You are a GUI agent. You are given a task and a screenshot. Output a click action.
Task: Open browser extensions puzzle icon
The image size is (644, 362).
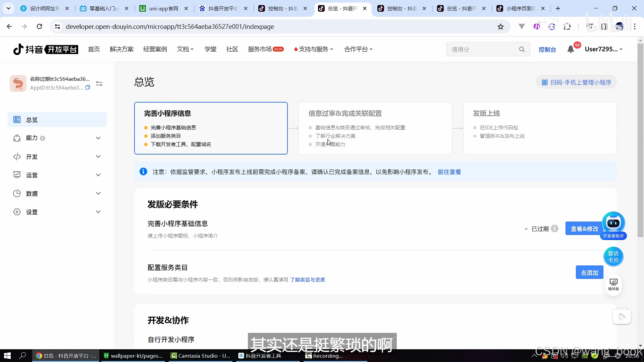(567, 26)
